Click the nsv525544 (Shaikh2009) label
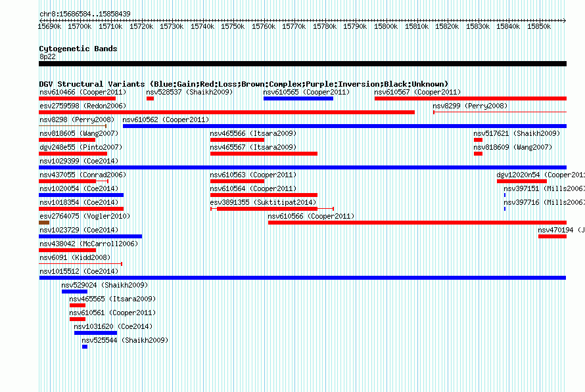The height and width of the screenshot is (392, 585). pos(125,340)
